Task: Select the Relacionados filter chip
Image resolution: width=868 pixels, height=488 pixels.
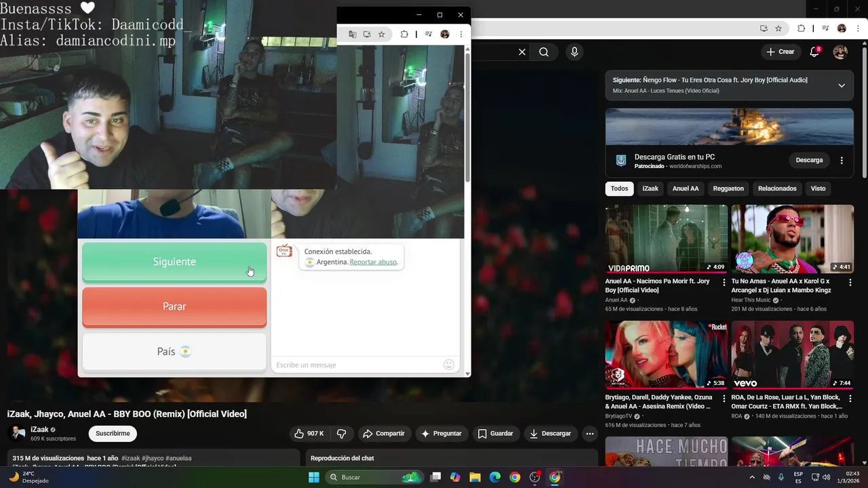Action: [x=777, y=188]
